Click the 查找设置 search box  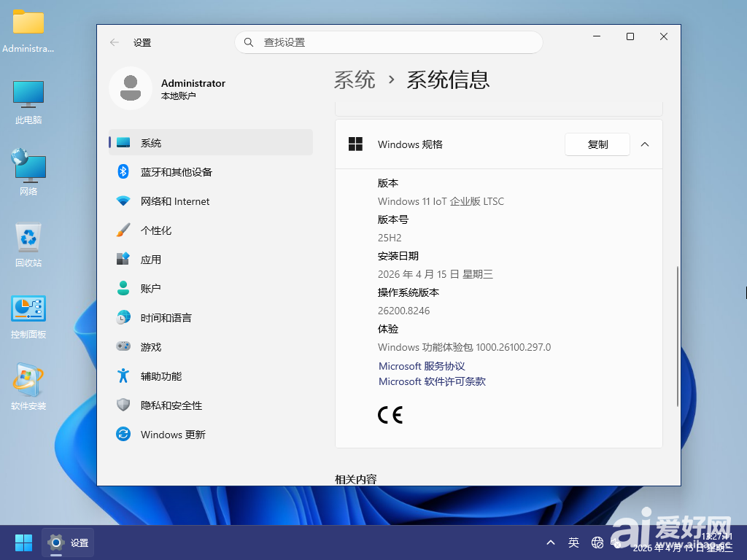coord(388,42)
